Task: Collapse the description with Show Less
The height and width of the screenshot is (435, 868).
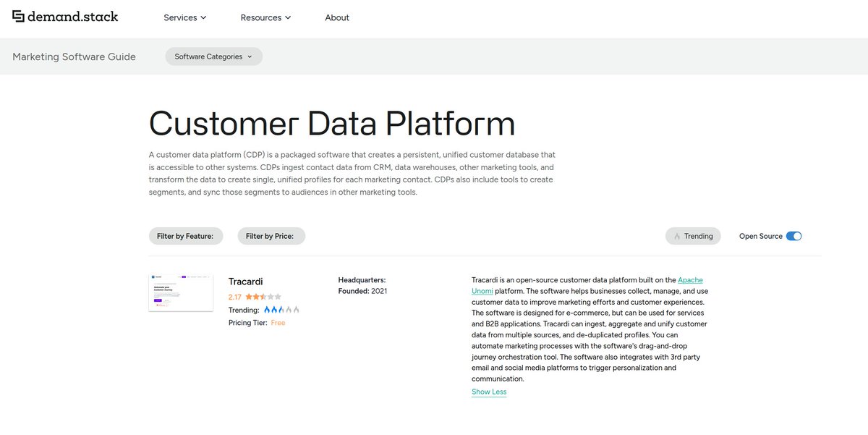Action: (x=489, y=392)
